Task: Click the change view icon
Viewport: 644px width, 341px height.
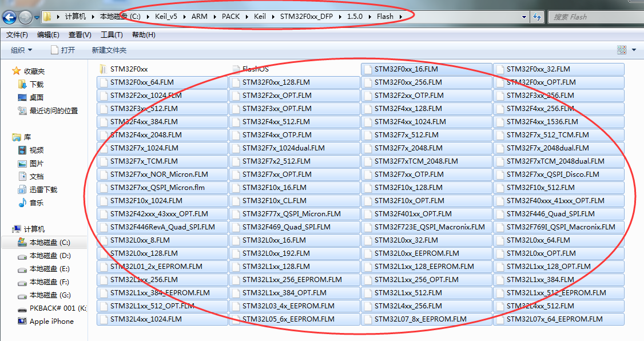Action: point(622,50)
